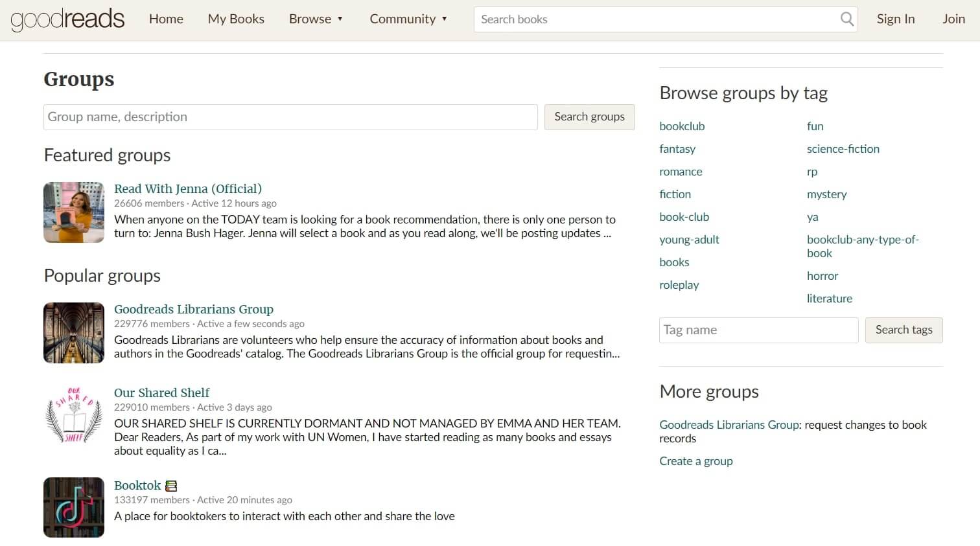Select '26606 members · Active 12 hours ago' text
980x546 pixels.
coord(195,203)
